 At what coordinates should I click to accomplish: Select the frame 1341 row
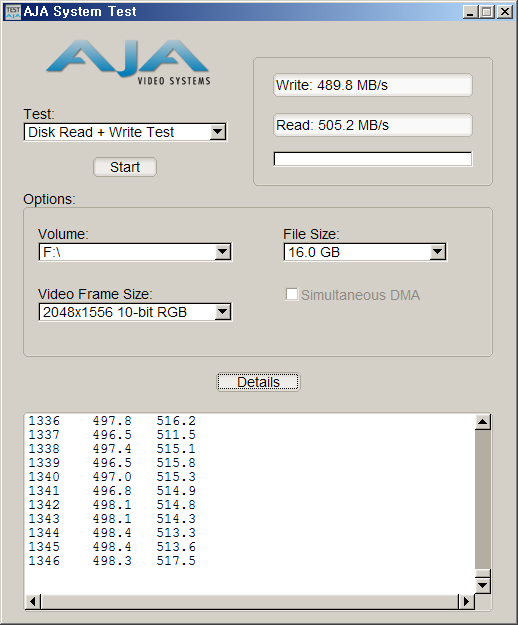point(112,491)
